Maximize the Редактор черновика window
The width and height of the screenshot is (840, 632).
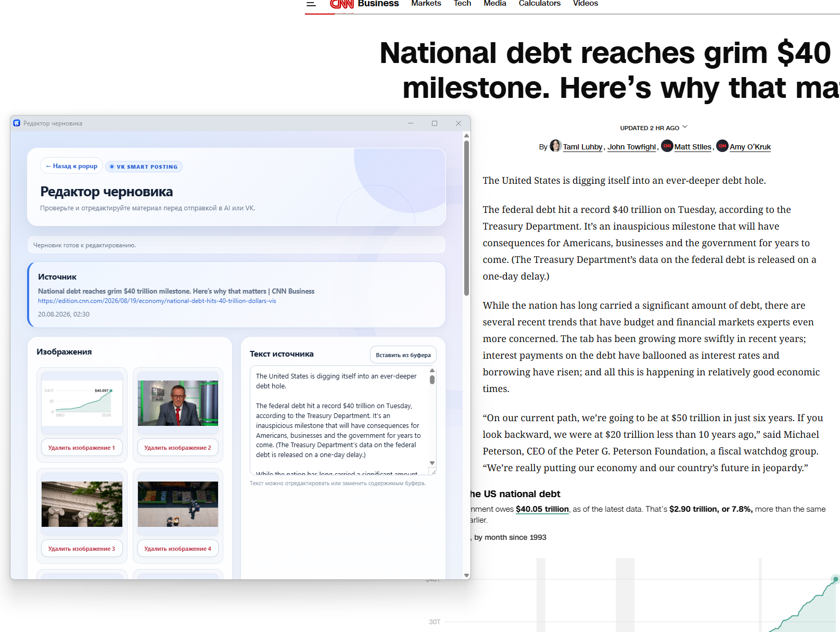click(x=435, y=123)
